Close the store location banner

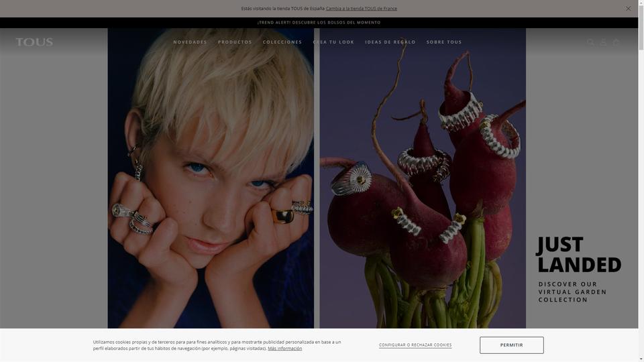629,9
